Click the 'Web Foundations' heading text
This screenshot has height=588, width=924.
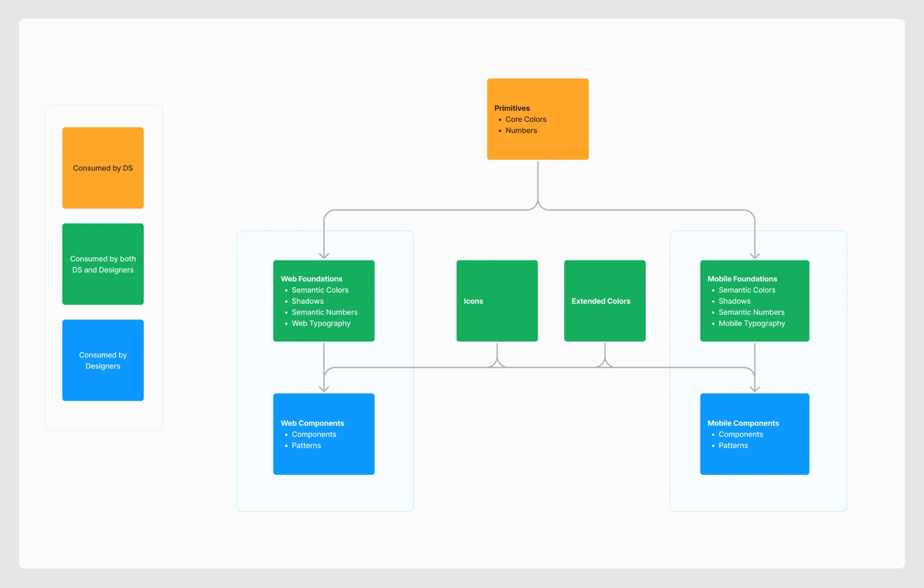click(311, 279)
